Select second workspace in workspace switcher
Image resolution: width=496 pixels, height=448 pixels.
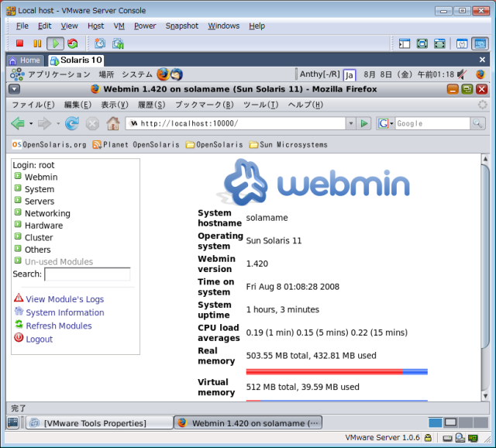click(451, 422)
